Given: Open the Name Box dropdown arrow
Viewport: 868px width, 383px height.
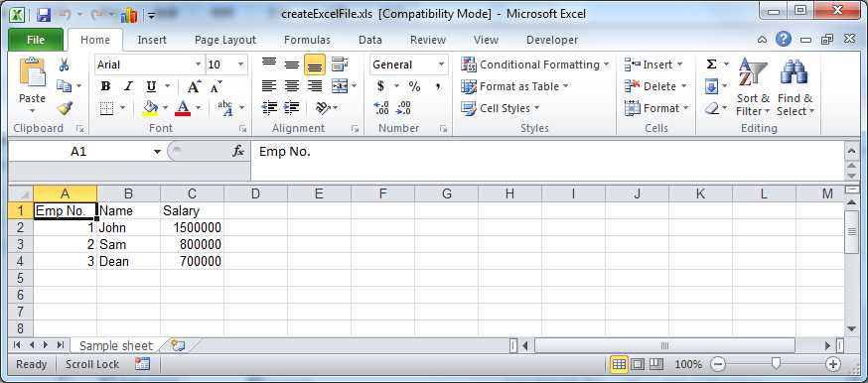Looking at the screenshot, I should (158, 152).
